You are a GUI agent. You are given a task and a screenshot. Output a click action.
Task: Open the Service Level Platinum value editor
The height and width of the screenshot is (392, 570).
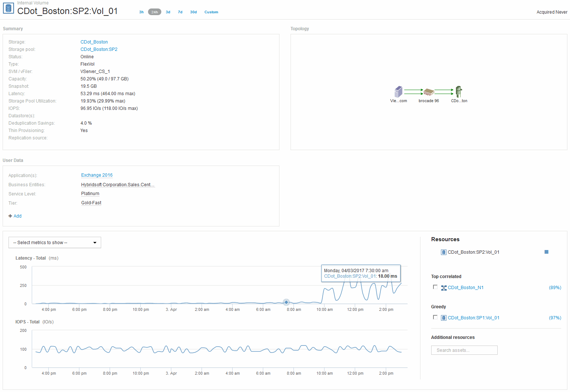[x=90, y=194]
